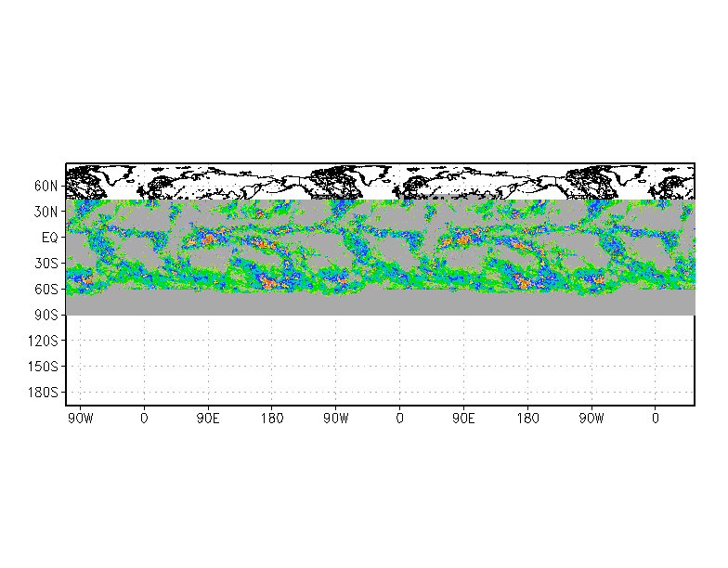Select the 180S axis label

[43, 393]
